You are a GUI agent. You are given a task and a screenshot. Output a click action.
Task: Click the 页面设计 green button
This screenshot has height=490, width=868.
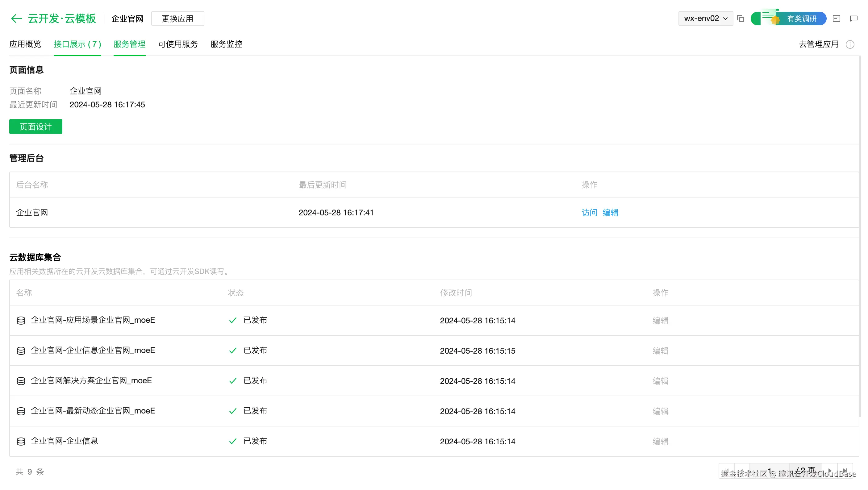(x=36, y=127)
